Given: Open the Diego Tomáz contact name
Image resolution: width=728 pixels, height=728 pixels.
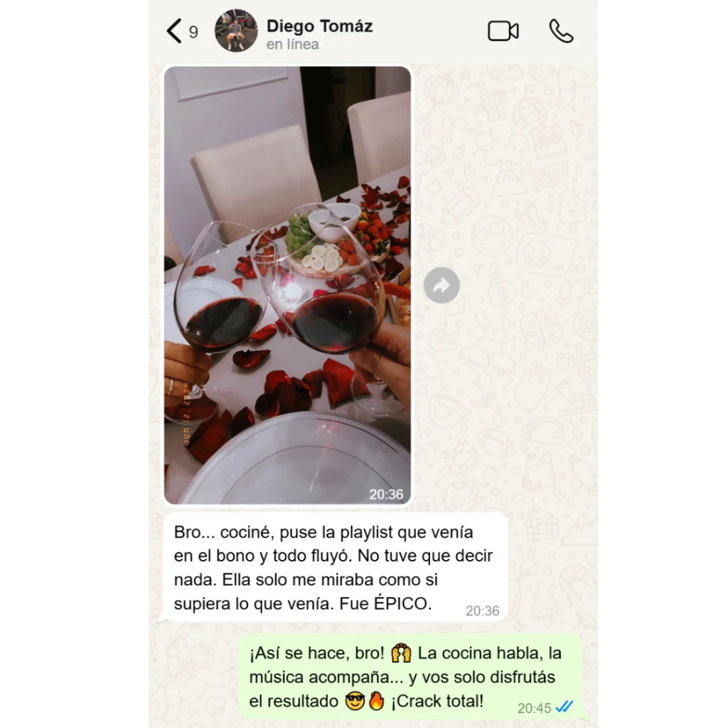Looking at the screenshot, I should [319, 26].
